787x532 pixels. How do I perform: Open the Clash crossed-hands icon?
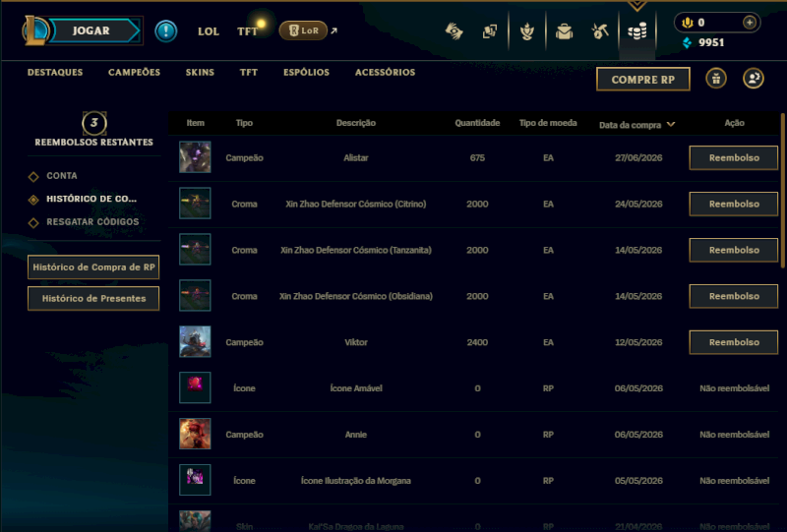(x=454, y=31)
